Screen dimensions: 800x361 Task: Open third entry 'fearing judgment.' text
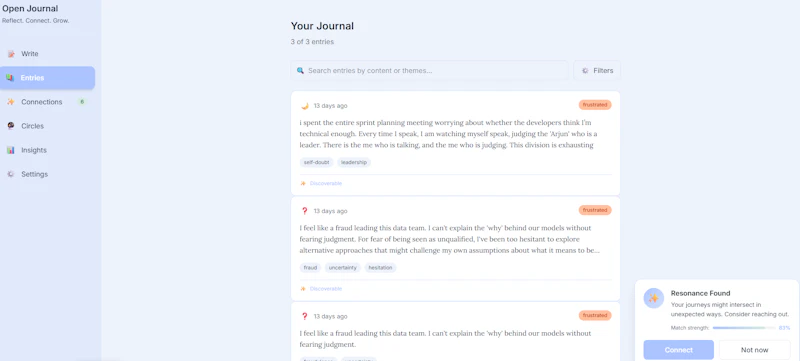click(x=445, y=339)
